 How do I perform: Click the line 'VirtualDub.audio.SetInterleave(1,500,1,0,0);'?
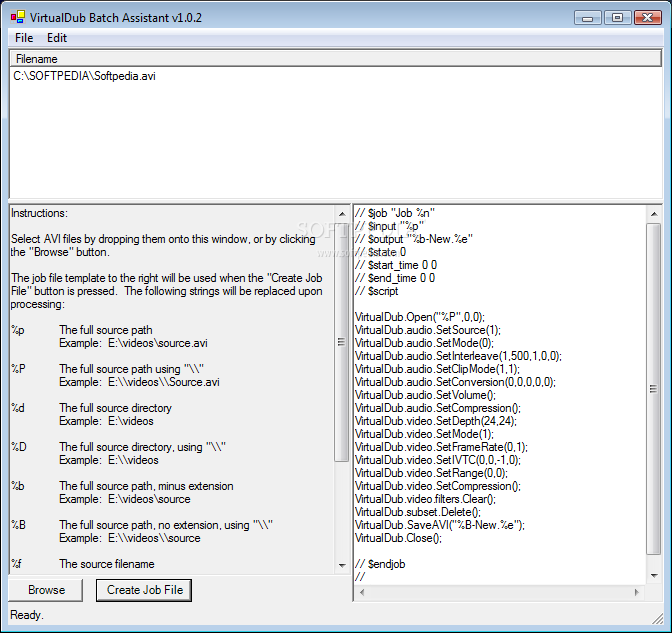coord(458,356)
